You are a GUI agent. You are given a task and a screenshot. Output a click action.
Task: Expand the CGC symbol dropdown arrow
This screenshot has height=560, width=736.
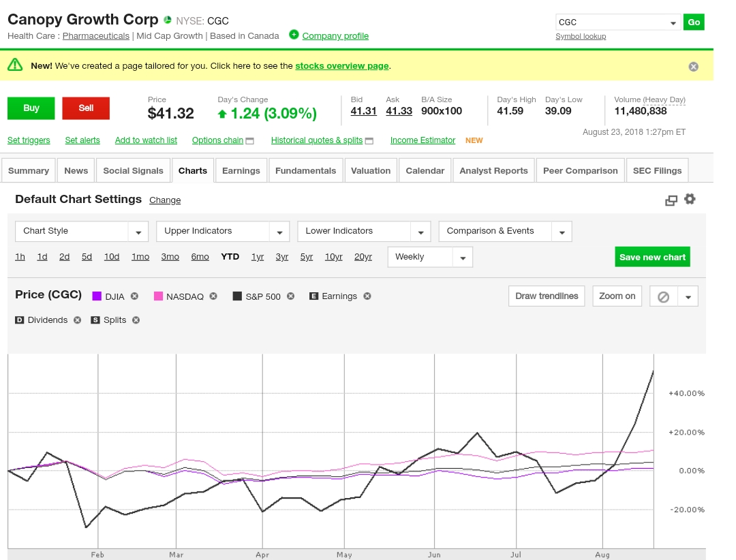pos(673,22)
